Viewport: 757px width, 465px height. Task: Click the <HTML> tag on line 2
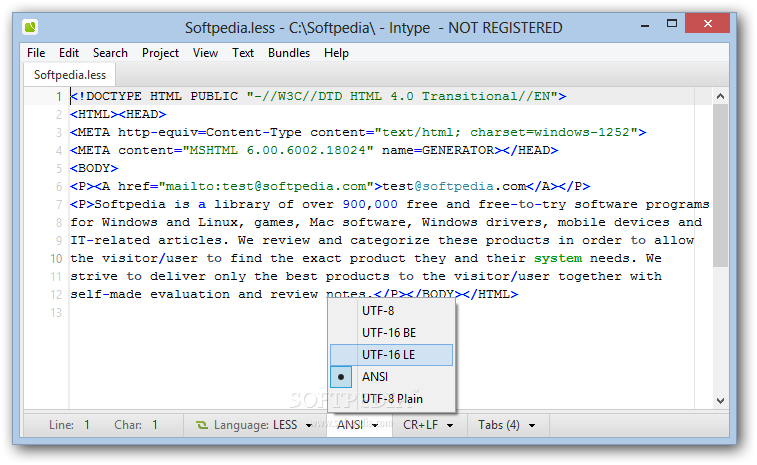click(x=94, y=114)
